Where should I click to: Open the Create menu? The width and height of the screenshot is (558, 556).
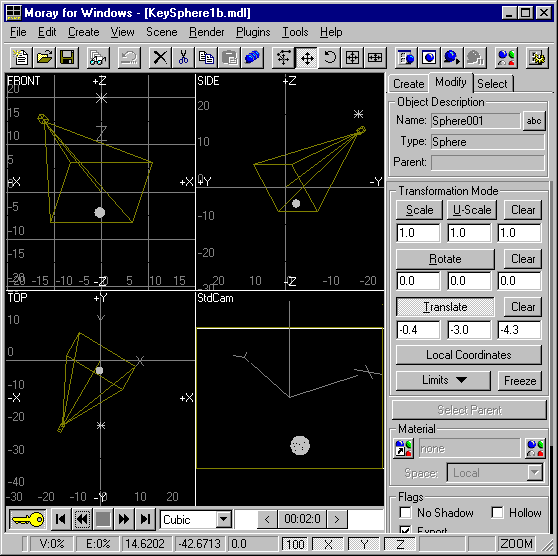84,32
